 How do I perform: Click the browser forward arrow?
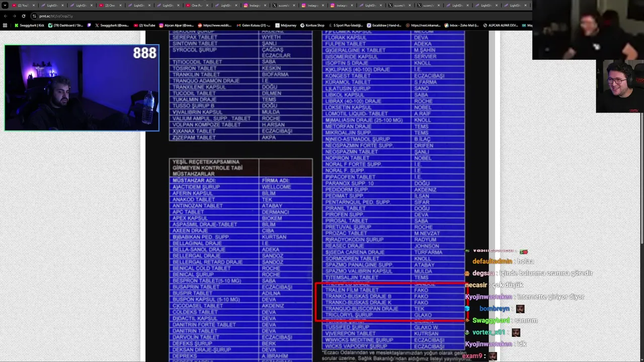pos(14,16)
